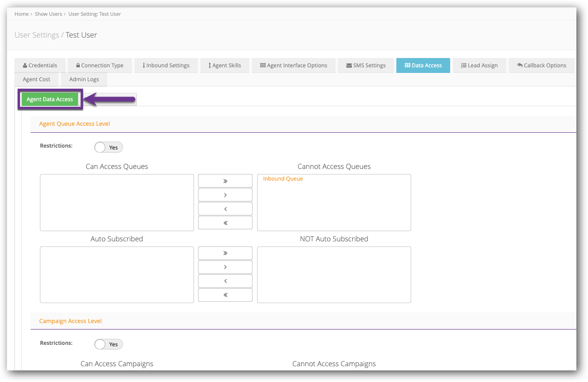Image resolution: width=588 pixels, height=382 pixels.
Task: Click single left arrow in queue access
Action: [x=225, y=209]
